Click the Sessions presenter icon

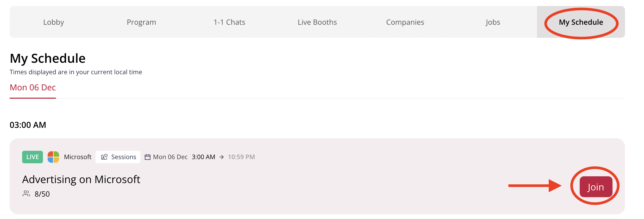point(104,157)
